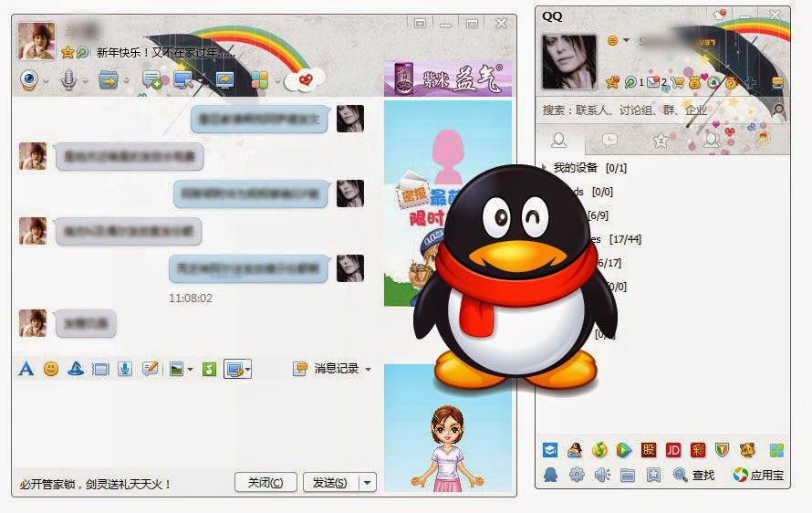Click the skin change shirt icon in QQ title bar
This screenshot has width=812, height=513.
719,15
